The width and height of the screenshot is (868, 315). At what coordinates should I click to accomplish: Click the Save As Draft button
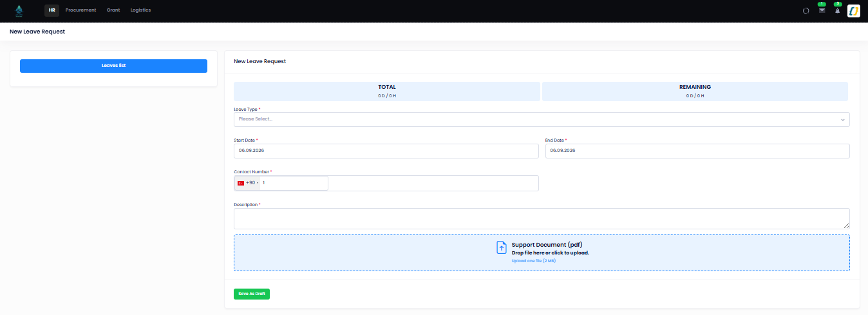point(252,294)
